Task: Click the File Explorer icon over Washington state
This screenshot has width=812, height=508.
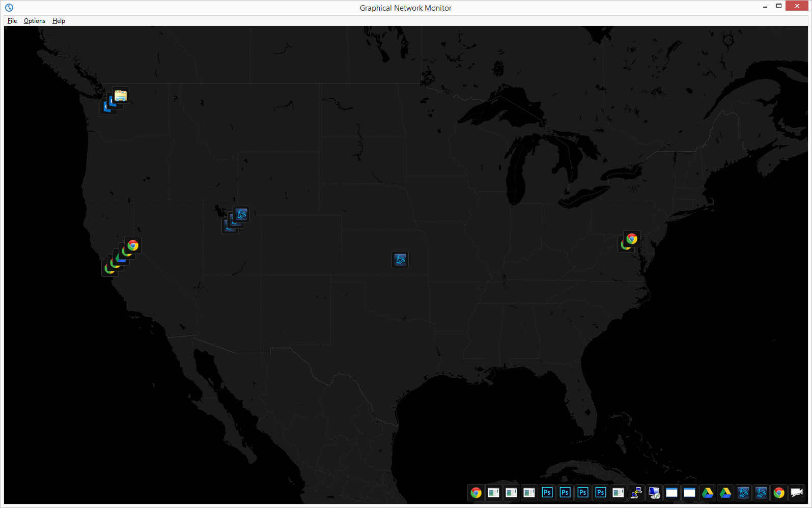Action: pyautogui.click(x=121, y=95)
